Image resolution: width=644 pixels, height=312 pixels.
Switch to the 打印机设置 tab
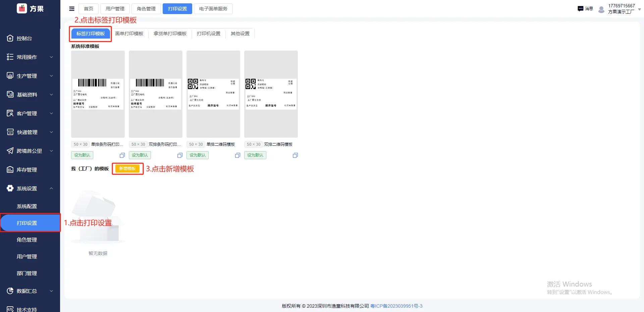click(x=209, y=34)
